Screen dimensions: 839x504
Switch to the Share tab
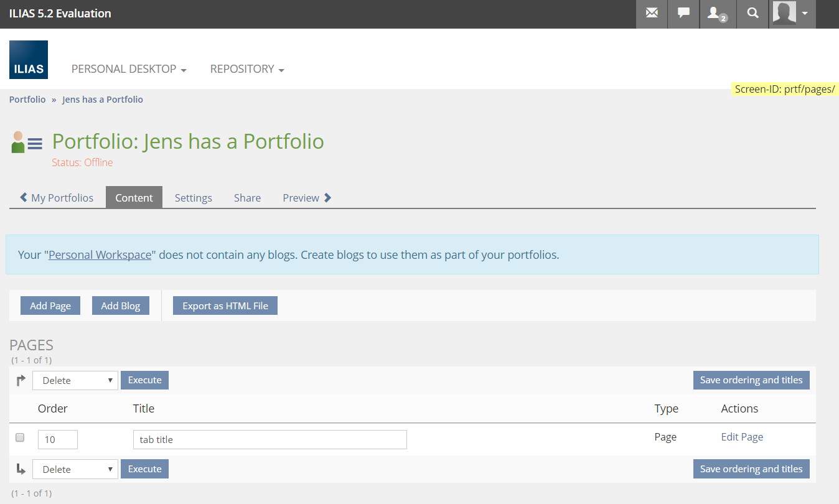(x=247, y=198)
